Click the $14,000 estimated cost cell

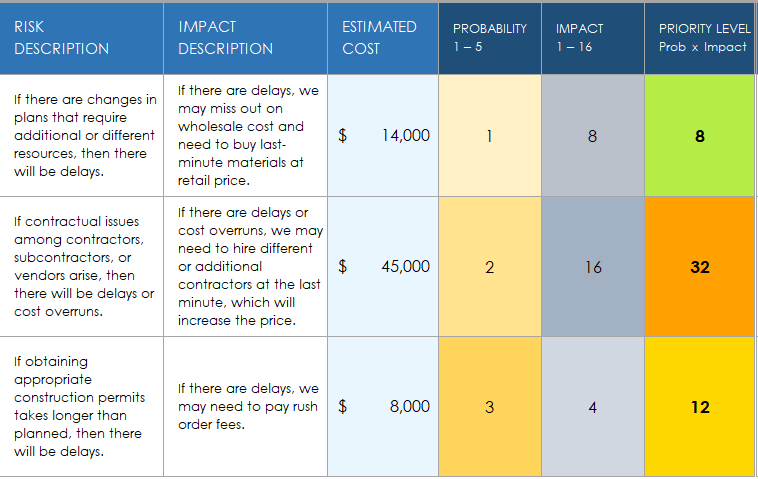[x=382, y=136]
